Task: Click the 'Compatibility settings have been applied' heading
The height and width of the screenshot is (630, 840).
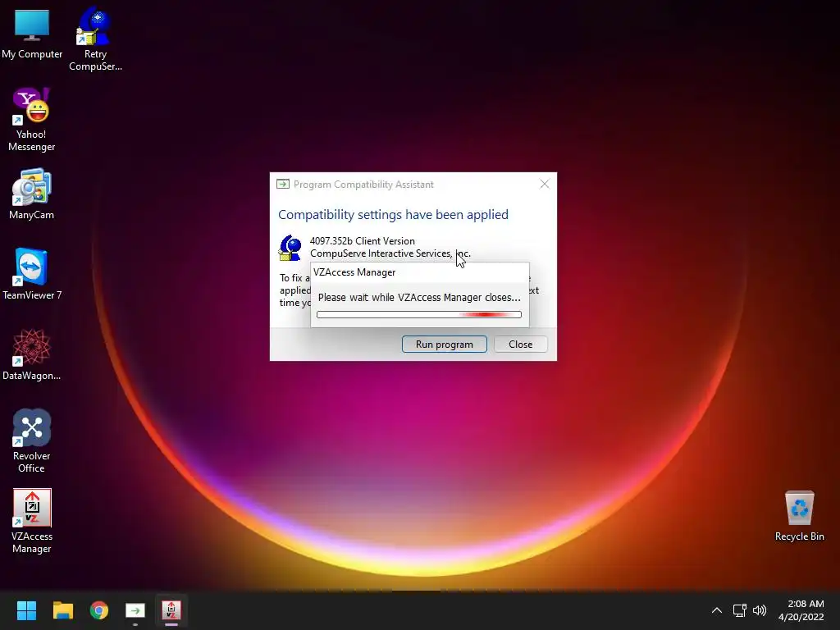Action: (x=393, y=214)
